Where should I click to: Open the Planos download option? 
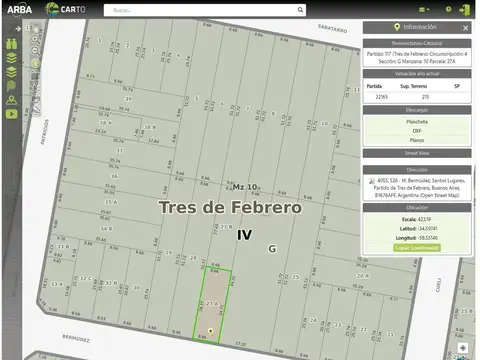tap(417, 140)
